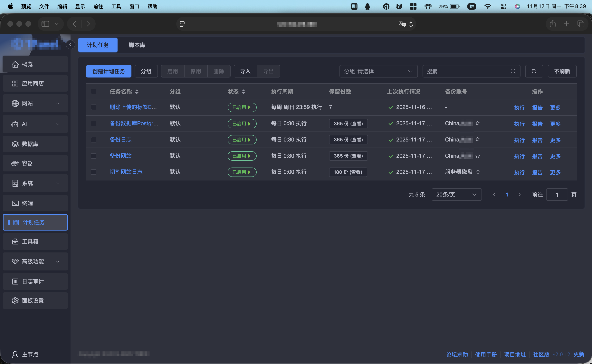Image resolution: width=592 pixels, height=364 pixels.
Task: Click the star beside 服务器磁盘
Action: [x=478, y=172]
